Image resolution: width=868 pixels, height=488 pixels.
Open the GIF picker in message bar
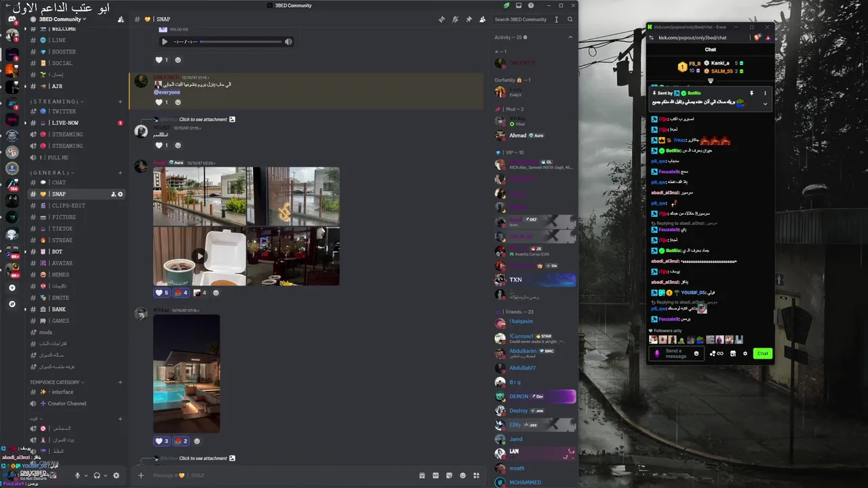(x=435, y=475)
